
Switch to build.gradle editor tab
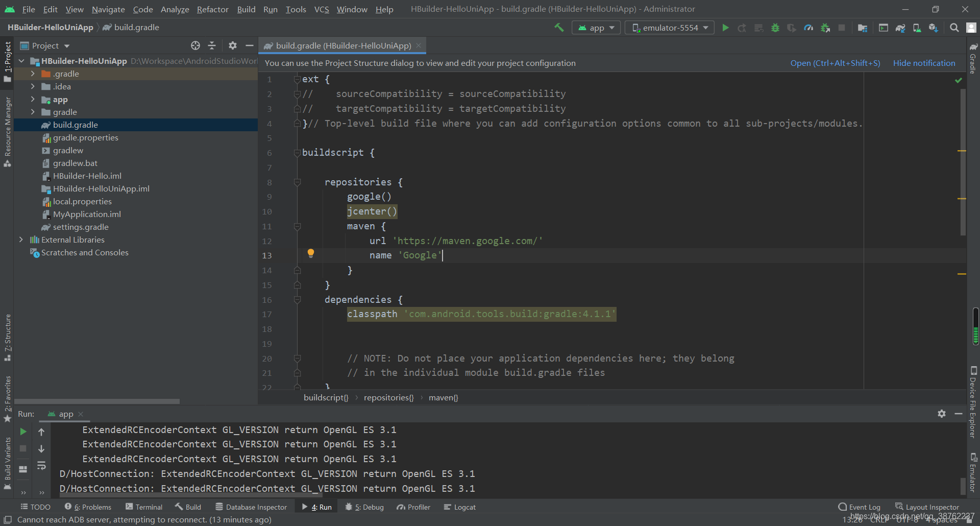point(343,45)
